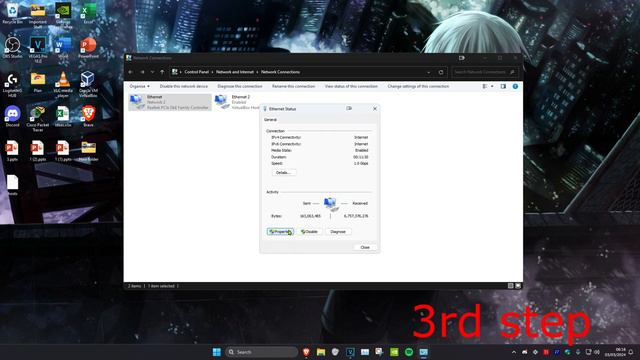
Task: Click the Diagnose button in Ethernet Status
Action: coord(338,231)
